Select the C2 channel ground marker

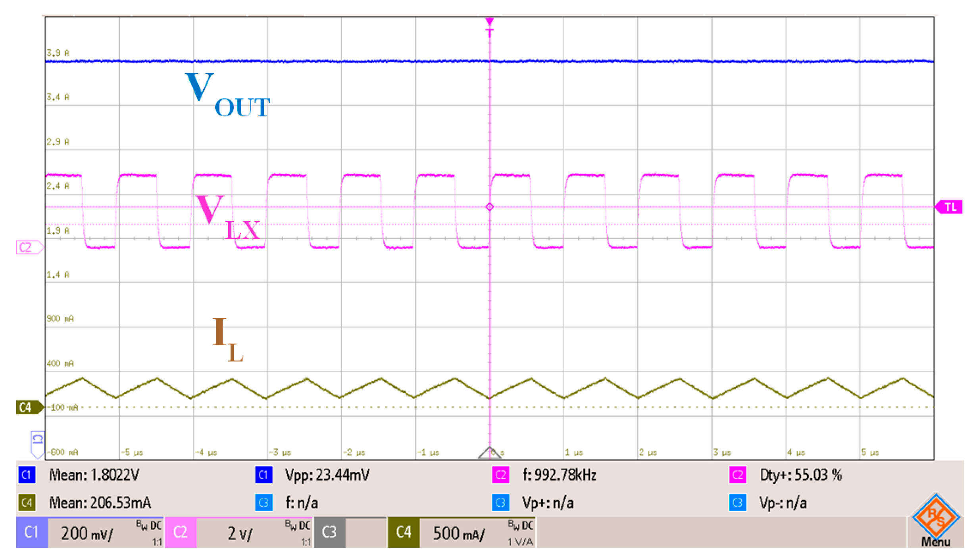pyautogui.click(x=28, y=247)
